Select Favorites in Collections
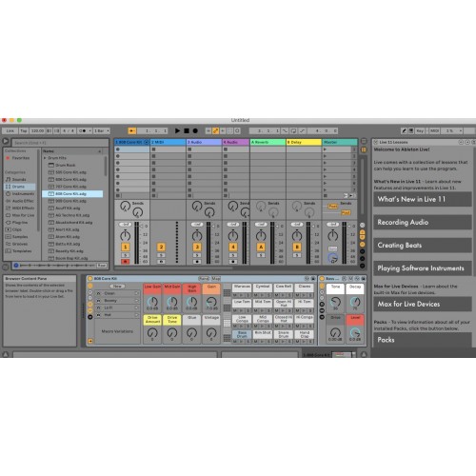 coord(20,158)
